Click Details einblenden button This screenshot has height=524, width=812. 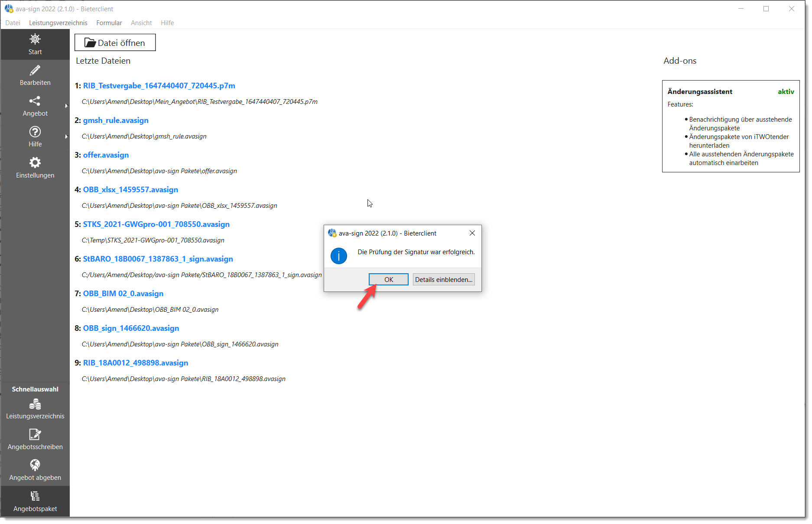pyautogui.click(x=444, y=279)
